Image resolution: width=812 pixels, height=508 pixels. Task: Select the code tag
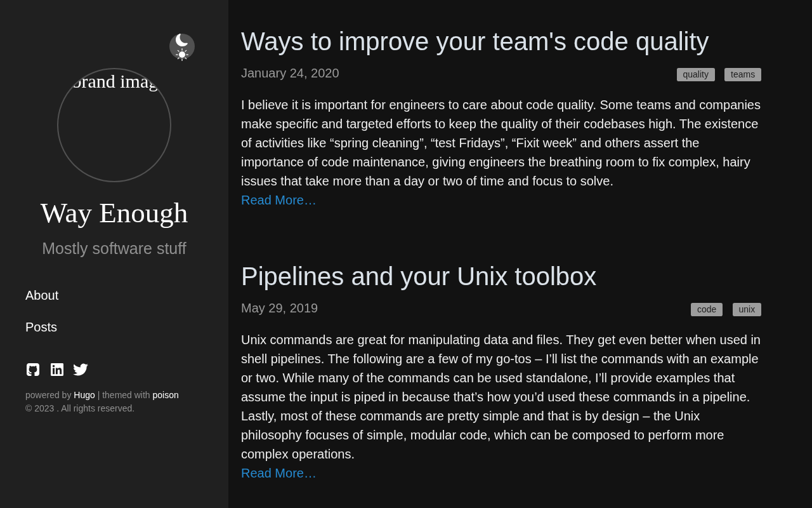(x=706, y=309)
